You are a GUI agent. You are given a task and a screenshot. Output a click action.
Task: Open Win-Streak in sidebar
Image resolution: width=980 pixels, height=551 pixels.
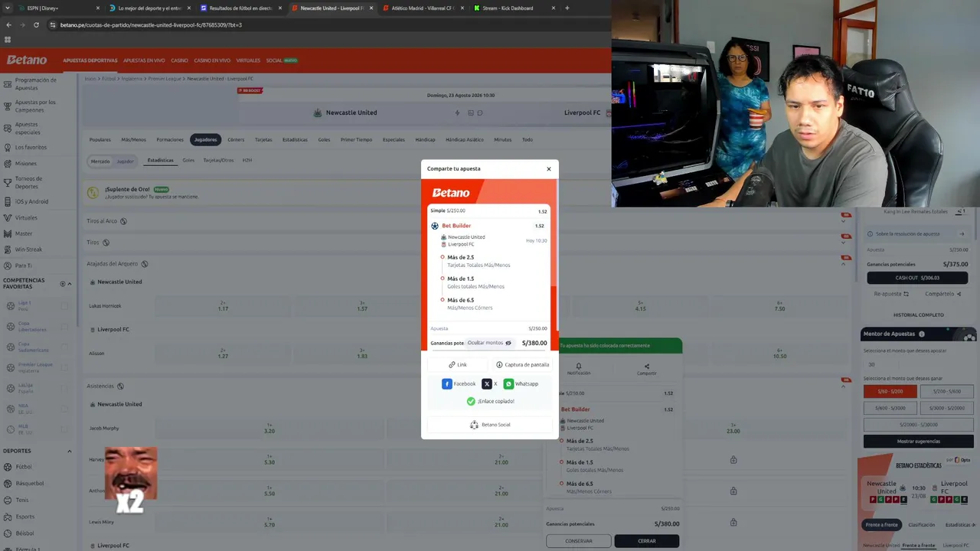(28, 249)
